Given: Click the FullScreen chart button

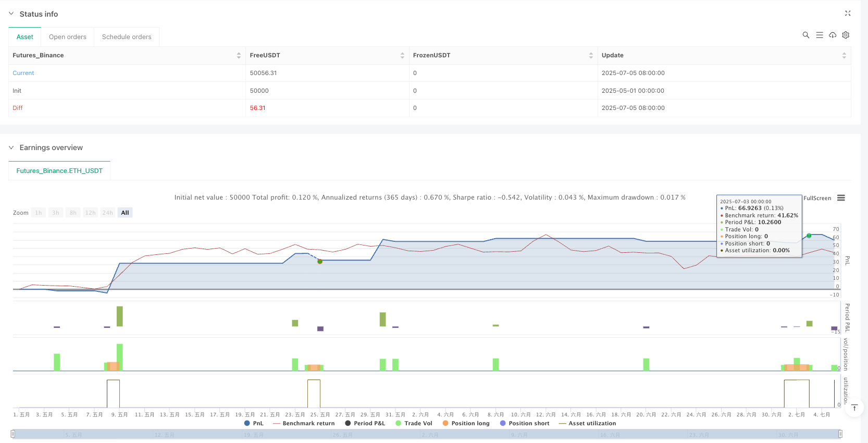Looking at the screenshot, I should (x=817, y=198).
